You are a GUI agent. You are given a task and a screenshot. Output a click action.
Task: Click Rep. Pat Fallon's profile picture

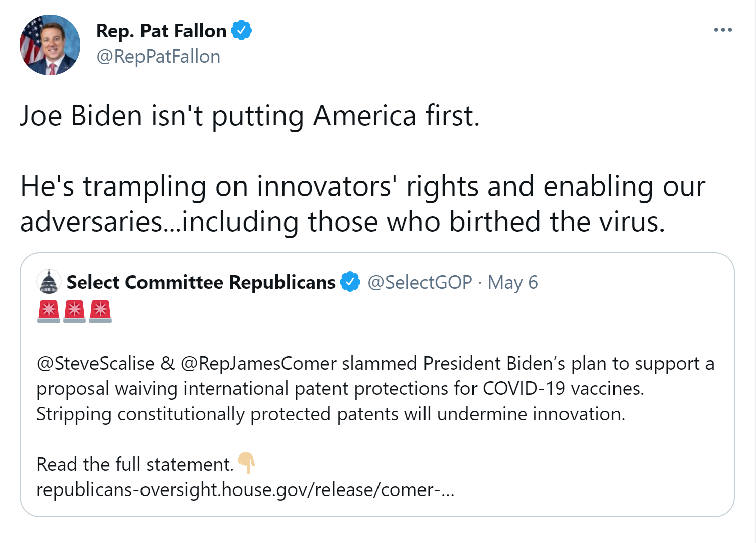(x=50, y=45)
